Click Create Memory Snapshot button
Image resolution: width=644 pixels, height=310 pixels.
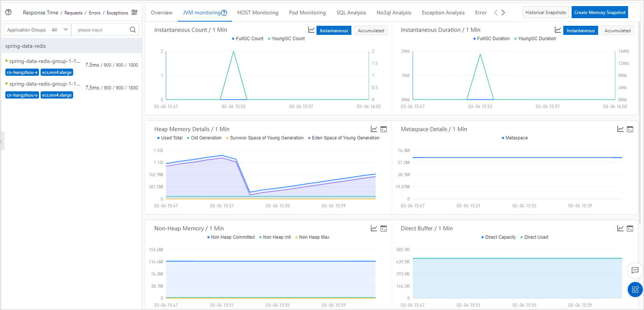tap(600, 13)
